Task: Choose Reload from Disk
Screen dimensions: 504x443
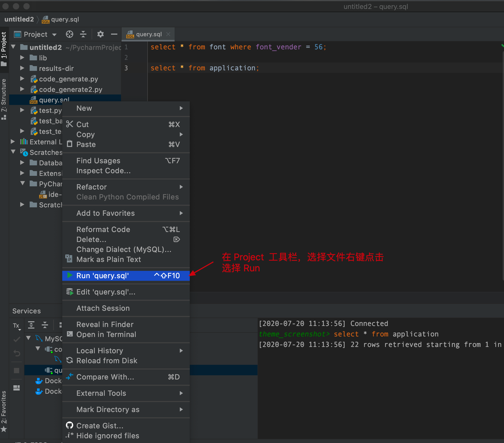Action: coord(126,361)
